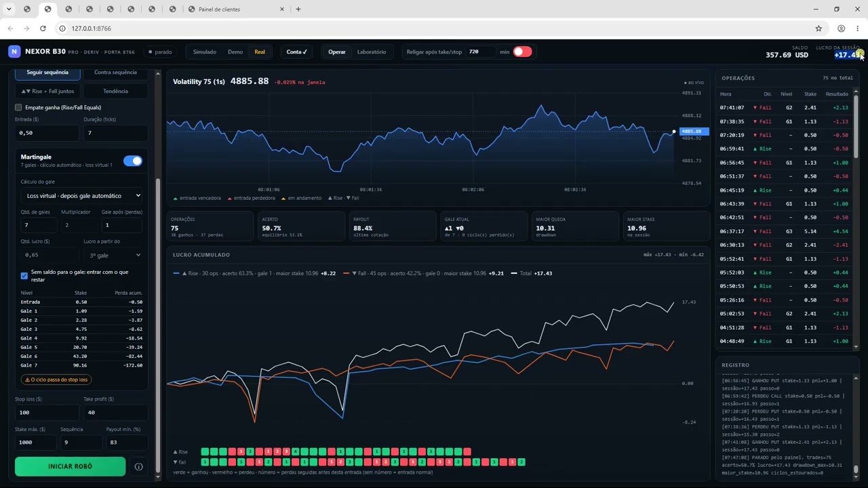Image resolution: width=868 pixels, height=488 pixels.
Task: Click the Registro log scrollbar
Action: pos(856,470)
